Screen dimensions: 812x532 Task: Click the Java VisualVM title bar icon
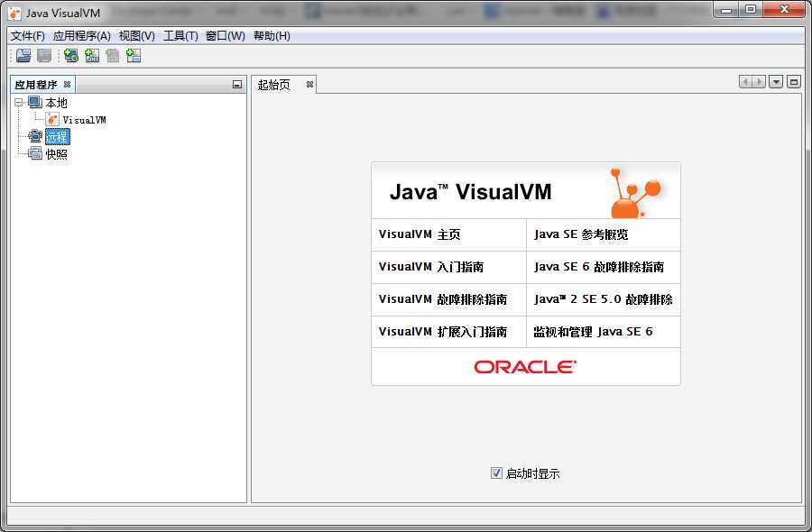(15, 13)
